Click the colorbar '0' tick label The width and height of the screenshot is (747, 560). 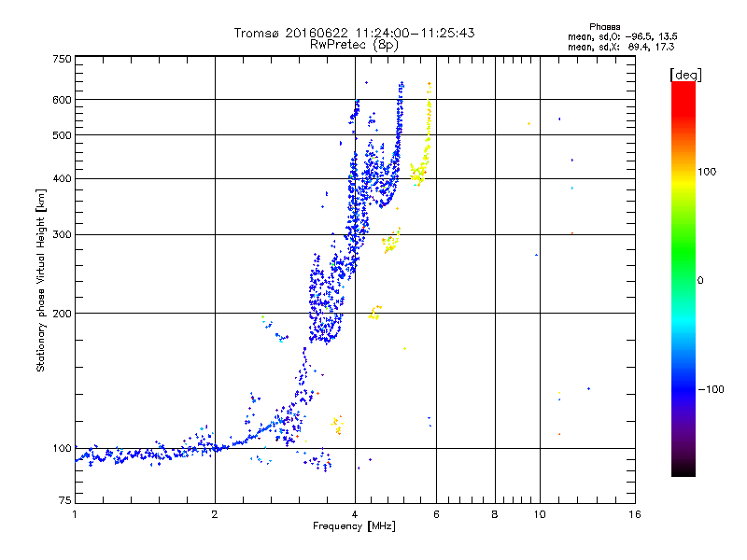point(700,281)
